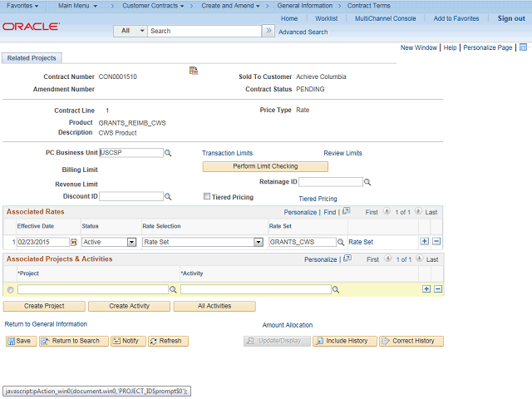Click into the PC Business Unit field
The image size is (532, 399).
[x=131, y=153]
